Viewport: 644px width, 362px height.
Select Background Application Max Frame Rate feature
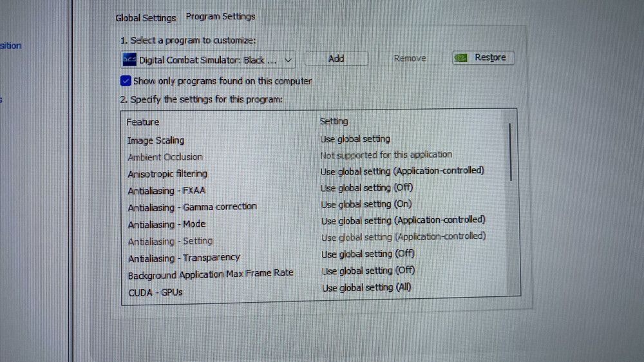[x=210, y=274]
